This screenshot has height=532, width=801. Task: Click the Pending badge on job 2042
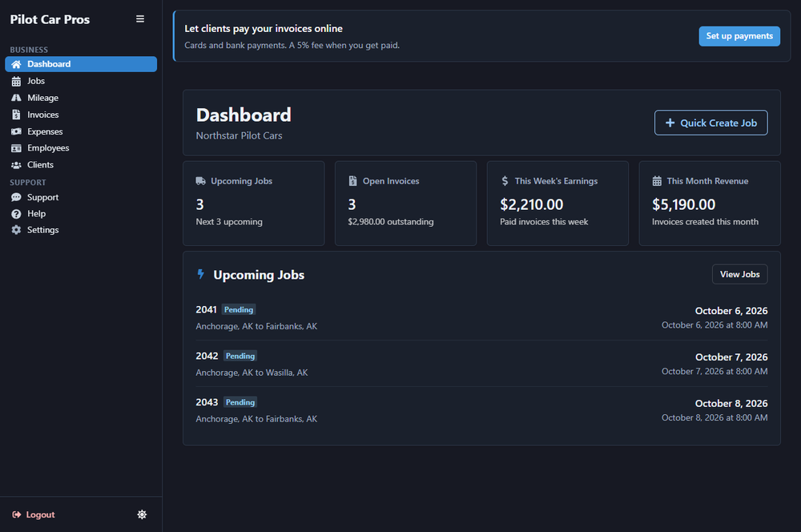(240, 357)
